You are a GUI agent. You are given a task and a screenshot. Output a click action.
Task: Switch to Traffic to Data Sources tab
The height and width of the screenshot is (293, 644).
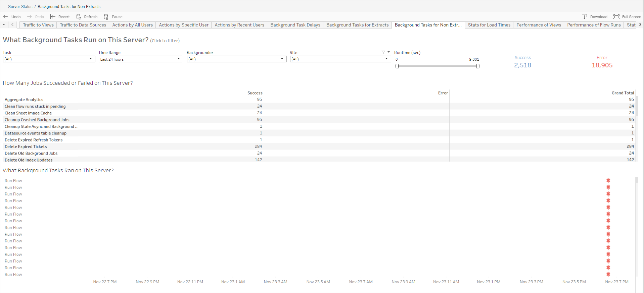tap(83, 25)
